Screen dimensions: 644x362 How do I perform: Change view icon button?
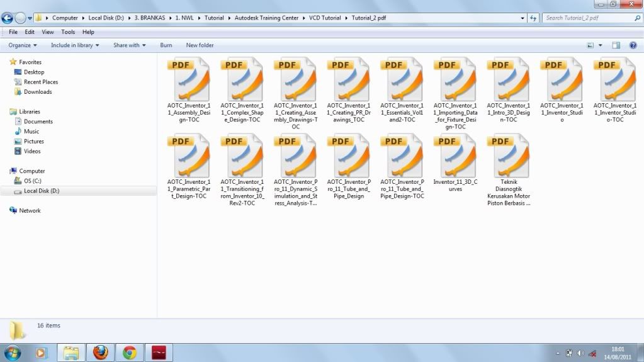tap(590, 45)
